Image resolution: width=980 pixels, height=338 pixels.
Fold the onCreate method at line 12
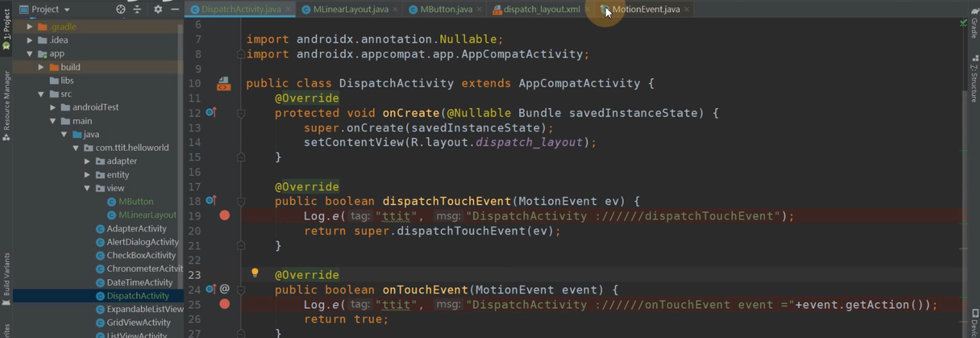point(240,113)
